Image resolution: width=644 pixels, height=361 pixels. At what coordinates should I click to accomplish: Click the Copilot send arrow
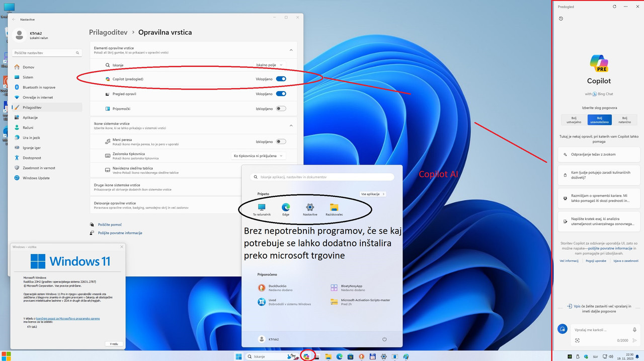point(635,340)
